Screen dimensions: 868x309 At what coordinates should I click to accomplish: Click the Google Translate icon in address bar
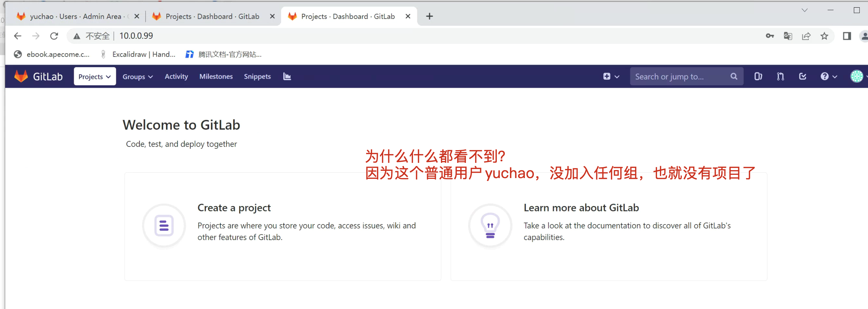[788, 36]
